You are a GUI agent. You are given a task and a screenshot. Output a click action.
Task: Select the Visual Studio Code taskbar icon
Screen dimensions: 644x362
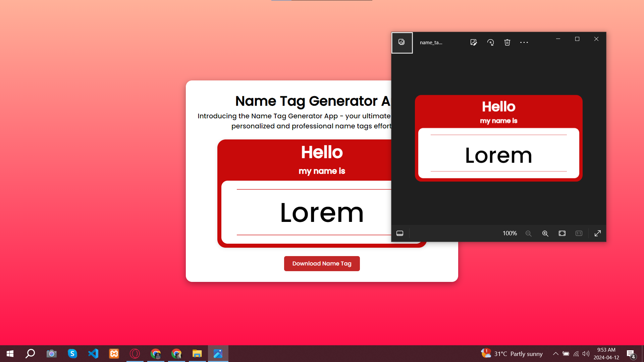pos(93,354)
